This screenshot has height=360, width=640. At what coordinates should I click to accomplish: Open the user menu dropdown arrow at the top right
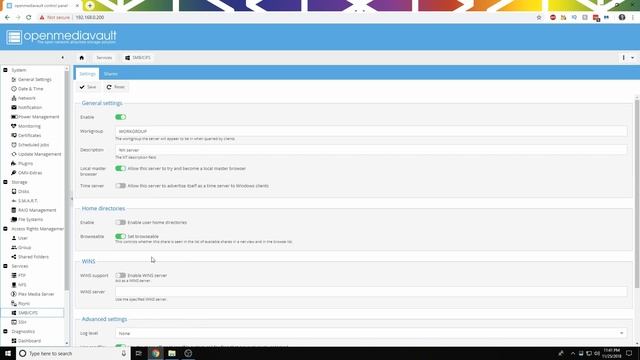tap(633, 58)
